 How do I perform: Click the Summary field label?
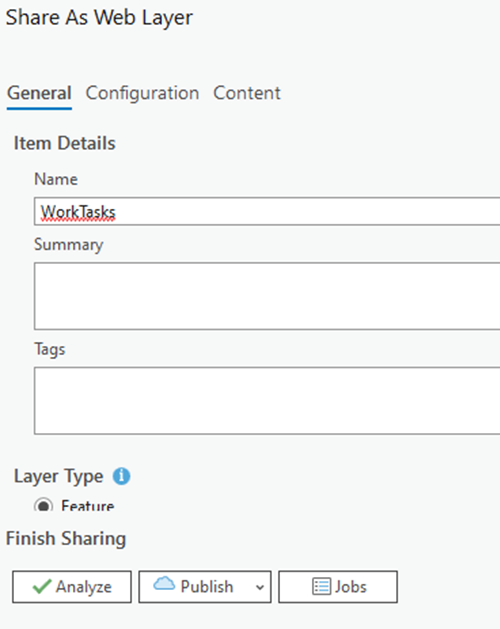tap(69, 245)
